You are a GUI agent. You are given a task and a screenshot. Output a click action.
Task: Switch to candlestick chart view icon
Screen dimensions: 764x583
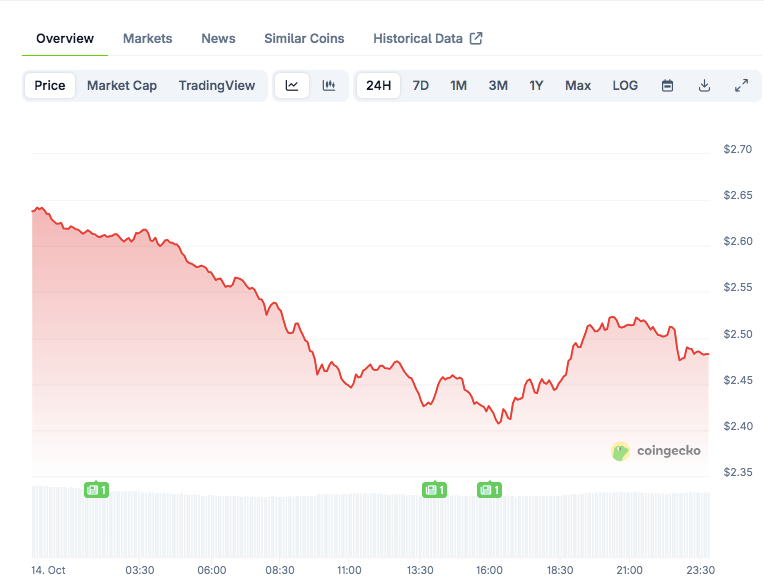(x=329, y=86)
